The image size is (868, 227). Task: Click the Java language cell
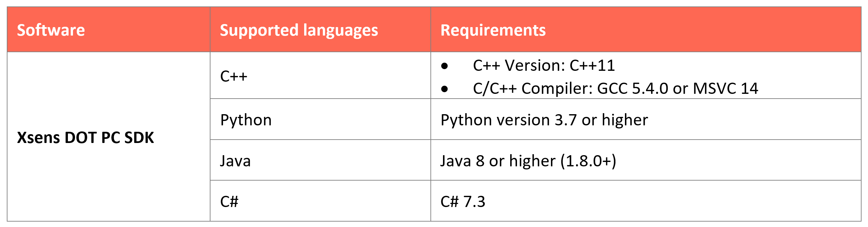tap(235, 161)
